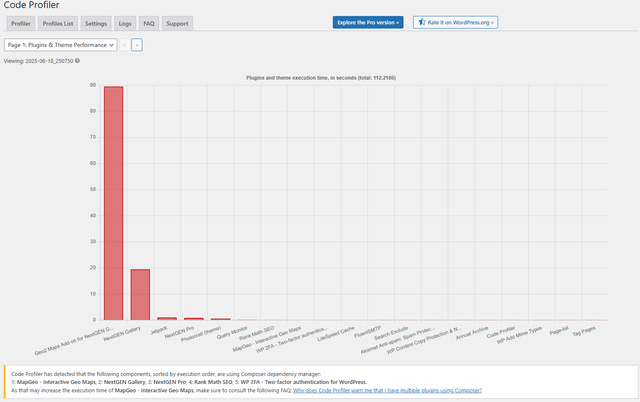Go to the previous page arrow button

124,45
